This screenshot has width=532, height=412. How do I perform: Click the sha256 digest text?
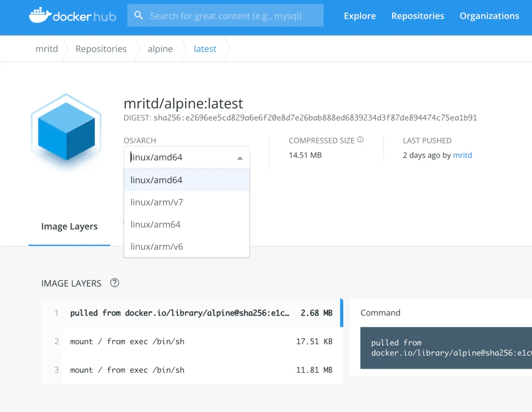tap(315, 118)
